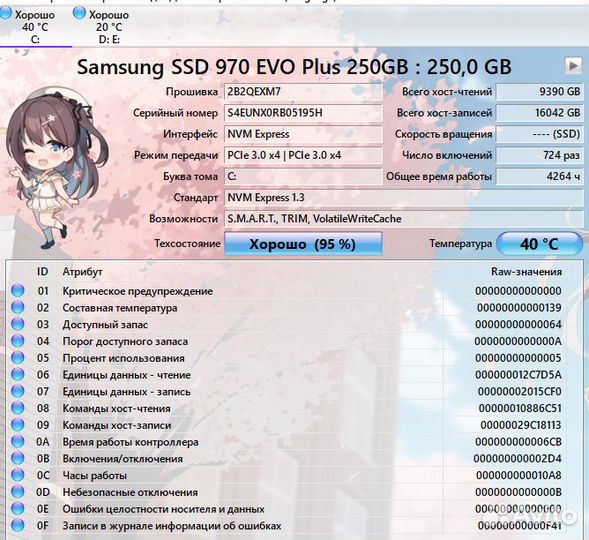Click raw value 000000000010A8
The image size is (589, 540).
pos(519,475)
